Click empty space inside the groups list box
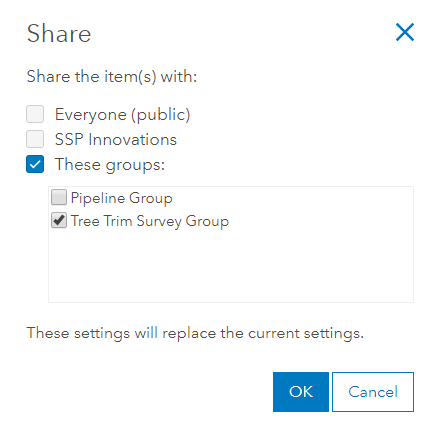Image resolution: width=442 pixels, height=439 pixels. pyautogui.click(x=231, y=267)
